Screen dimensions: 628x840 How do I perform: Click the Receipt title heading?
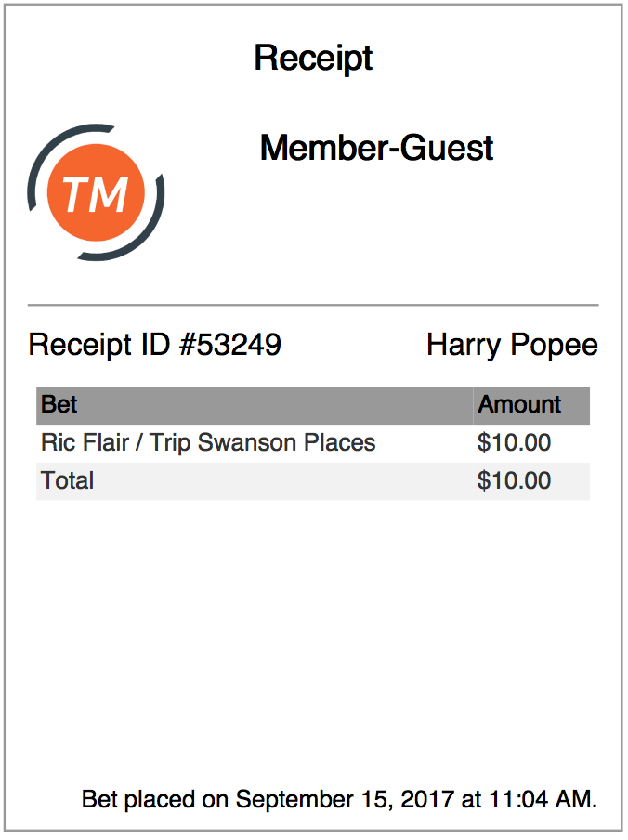[313, 58]
